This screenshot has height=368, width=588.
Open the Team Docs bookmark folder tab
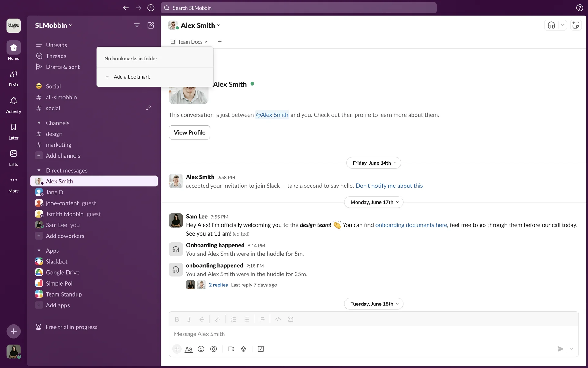pos(189,42)
